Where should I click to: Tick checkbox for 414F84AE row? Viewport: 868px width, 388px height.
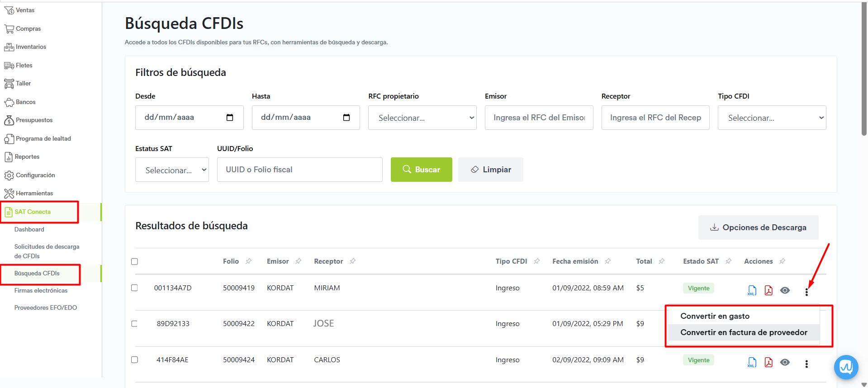[x=134, y=360]
